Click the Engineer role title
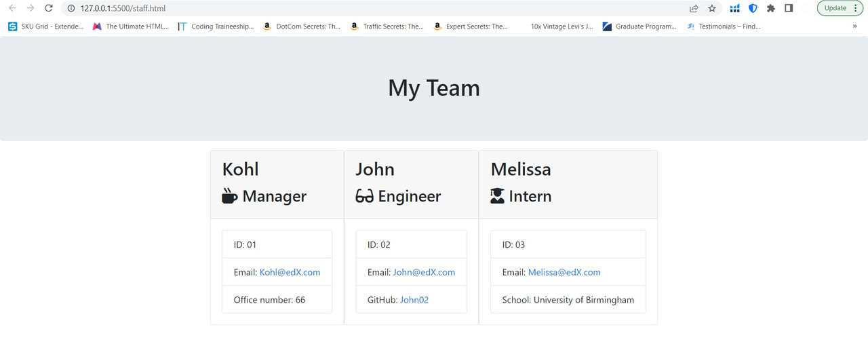The width and height of the screenshot is (868, 344). click(x=410, y=196)
